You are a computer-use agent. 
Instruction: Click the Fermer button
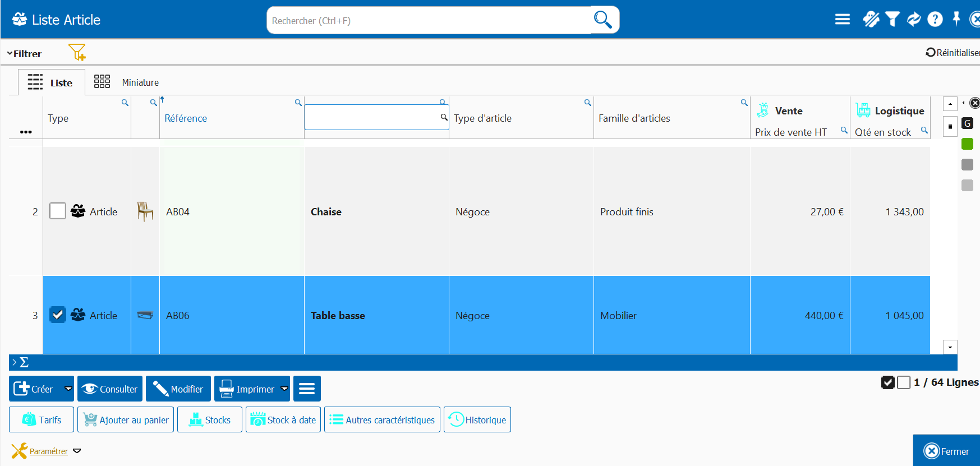click(946, 451)
